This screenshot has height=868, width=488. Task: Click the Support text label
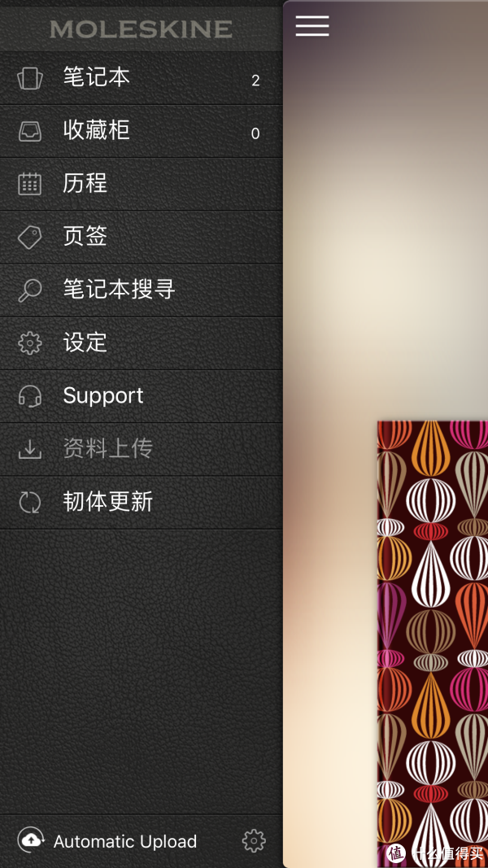(103, 396)
